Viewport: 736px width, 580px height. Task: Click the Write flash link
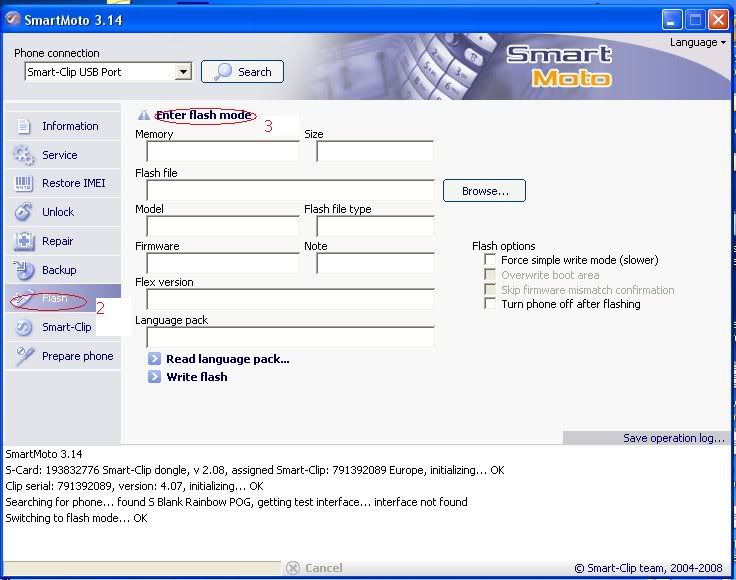pyautogui.click(x=197, y=377)
